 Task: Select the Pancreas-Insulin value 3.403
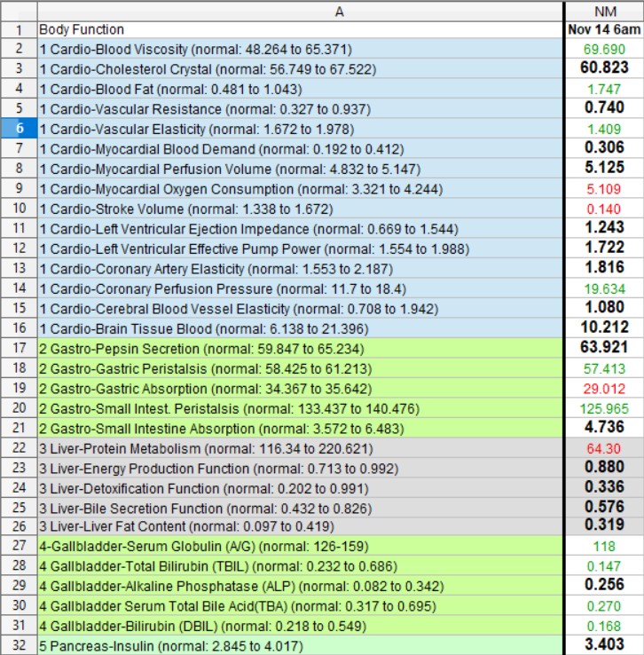click(604, 645)
